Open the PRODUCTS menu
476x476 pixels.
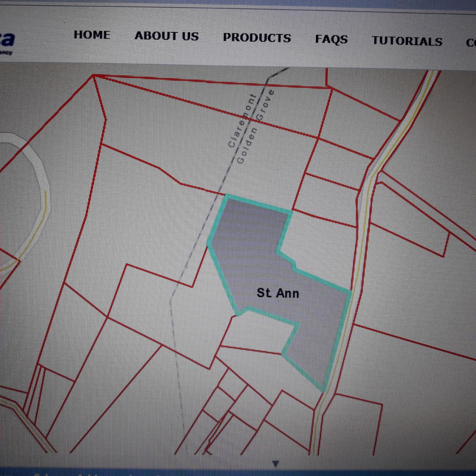click(257, 38)
